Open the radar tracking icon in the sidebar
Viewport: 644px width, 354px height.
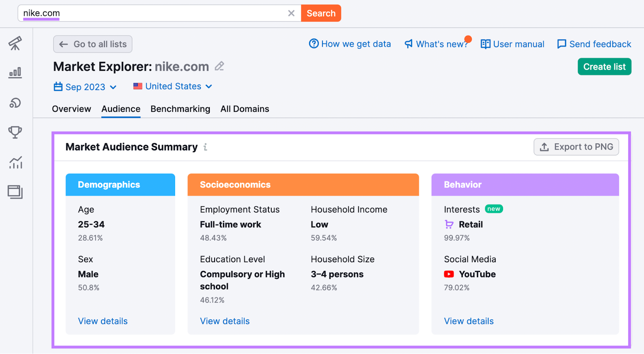click(x=15, y=103)
